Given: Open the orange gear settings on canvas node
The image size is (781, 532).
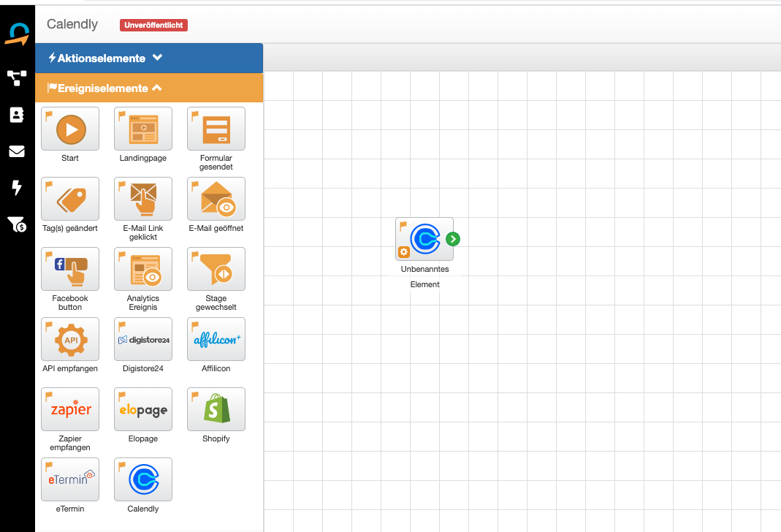Looking at the screenshot, I should [x=404, y=252].
